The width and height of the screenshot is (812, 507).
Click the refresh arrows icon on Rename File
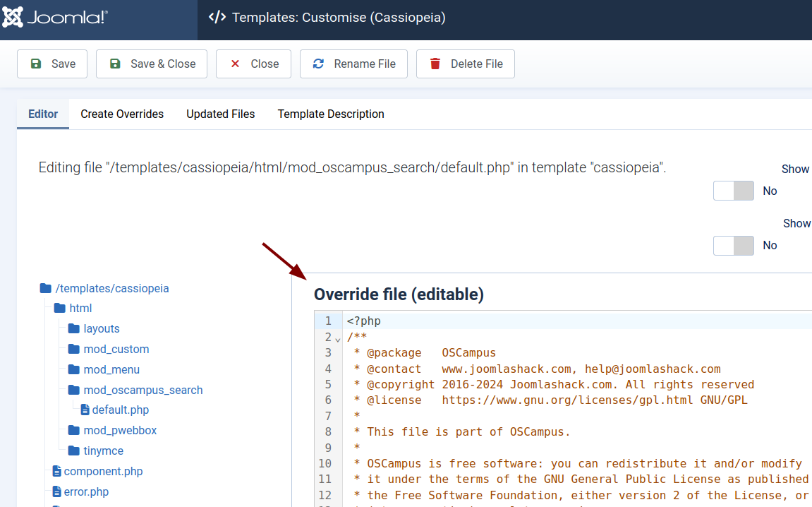point(318,64)
